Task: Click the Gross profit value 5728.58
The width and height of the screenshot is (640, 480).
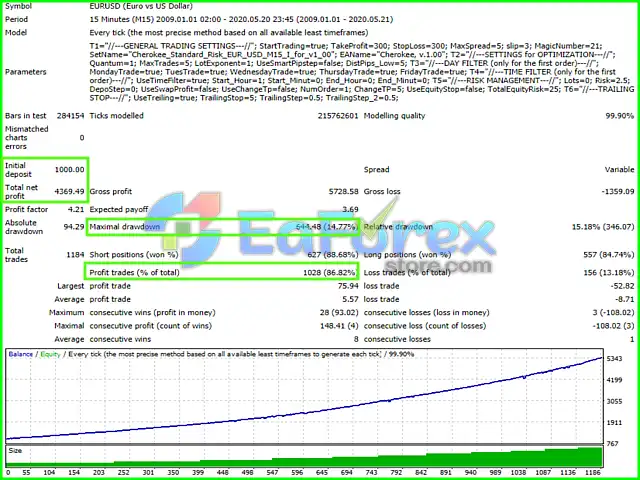Action: coord(343,191)
